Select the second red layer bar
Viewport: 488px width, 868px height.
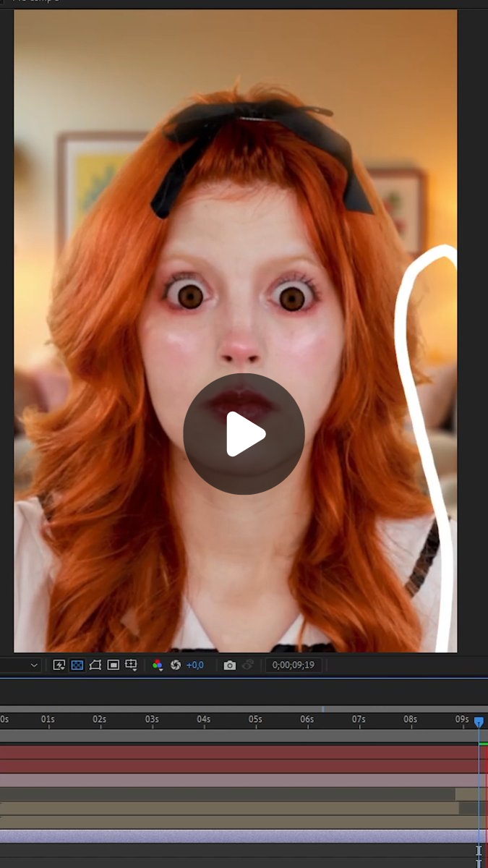point(244,767)
